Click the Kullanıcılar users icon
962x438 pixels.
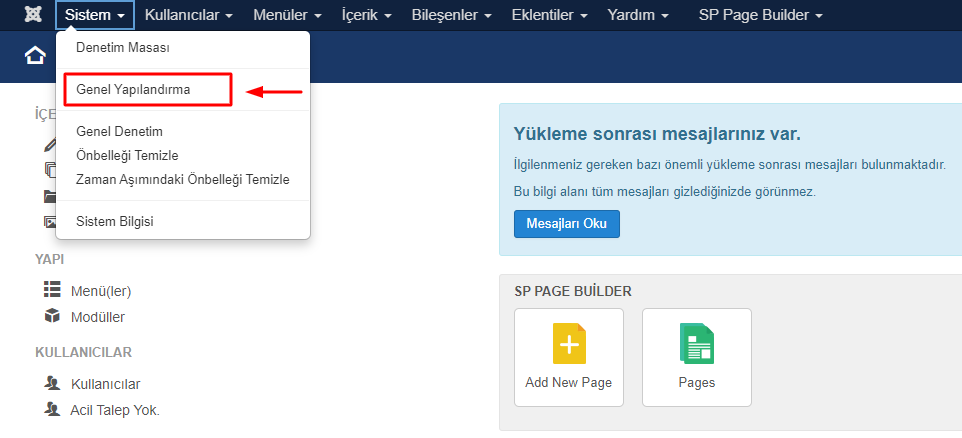(52, 383)
